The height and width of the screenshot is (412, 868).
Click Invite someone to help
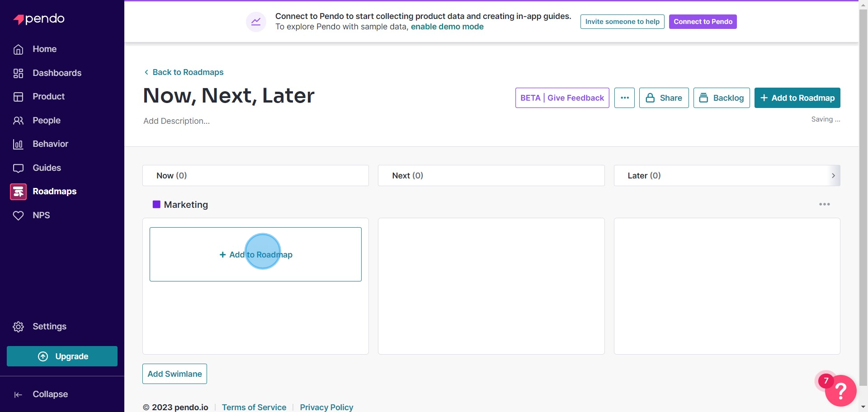tap(622, 22)
